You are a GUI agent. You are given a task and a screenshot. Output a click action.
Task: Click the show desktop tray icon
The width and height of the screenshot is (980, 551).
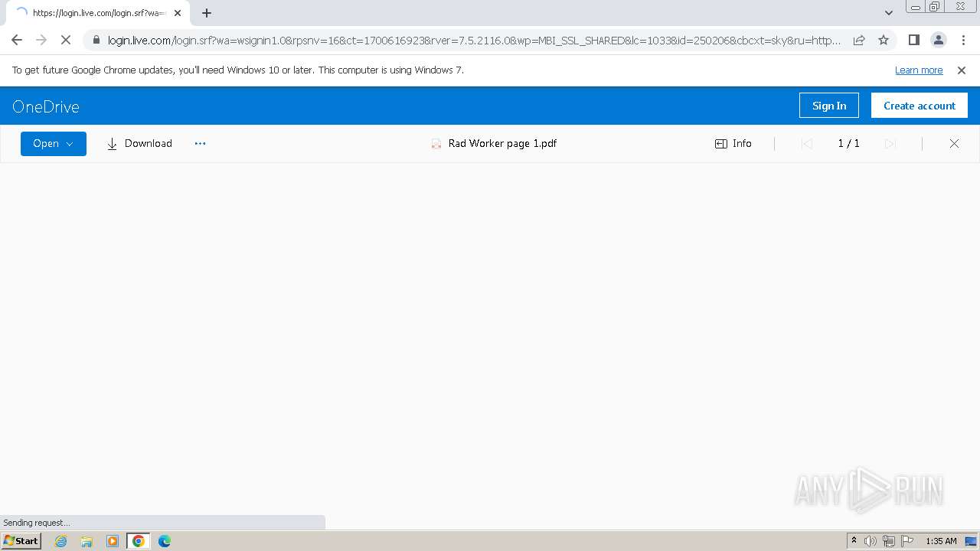[x=971, y=541]
